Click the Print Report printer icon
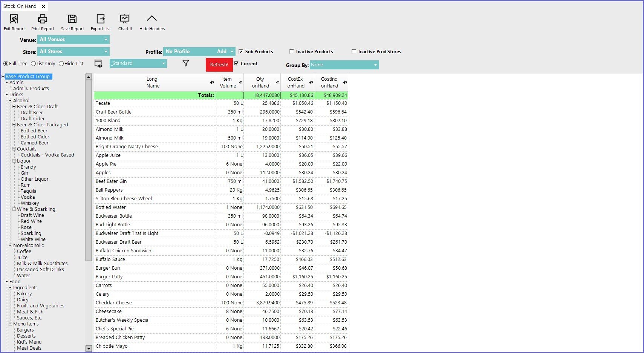This screenshot has width=644, height=353. (x=43, y=19)
